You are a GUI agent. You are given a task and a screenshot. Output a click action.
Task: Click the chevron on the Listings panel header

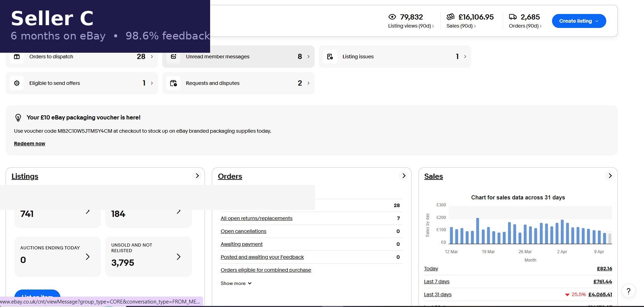coord(197,176)
